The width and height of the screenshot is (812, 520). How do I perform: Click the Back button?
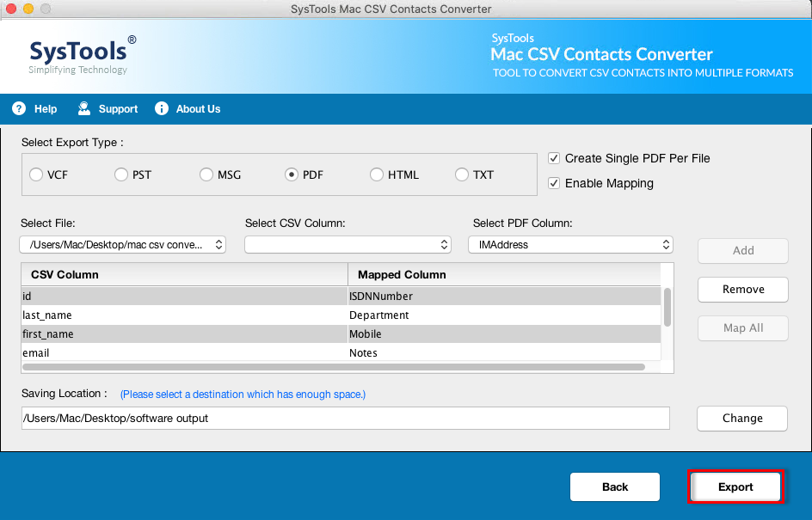615,486
